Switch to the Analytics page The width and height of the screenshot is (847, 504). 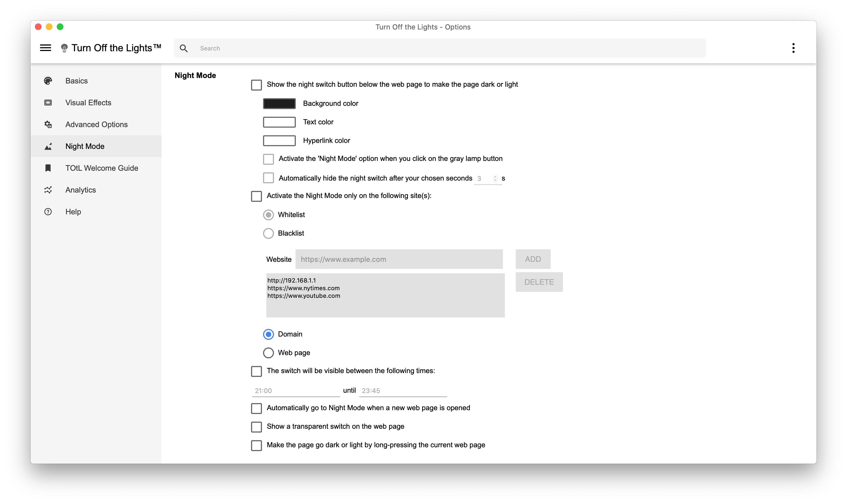tap(96, 190)
